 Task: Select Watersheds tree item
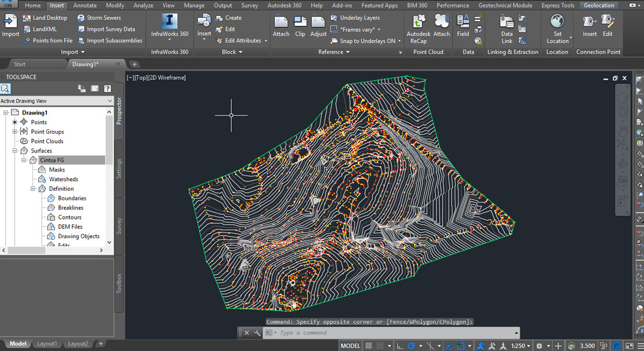[x=63, y=179]
